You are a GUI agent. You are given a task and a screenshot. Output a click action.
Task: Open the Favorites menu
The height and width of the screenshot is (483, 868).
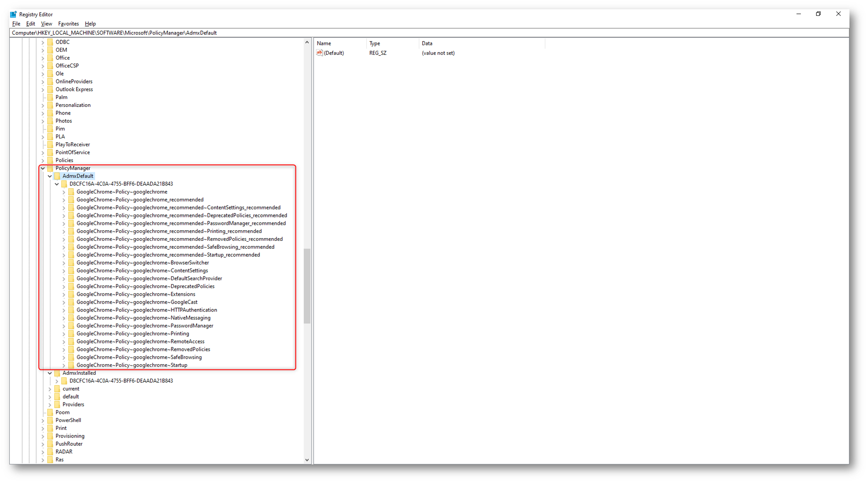(68, 24)
